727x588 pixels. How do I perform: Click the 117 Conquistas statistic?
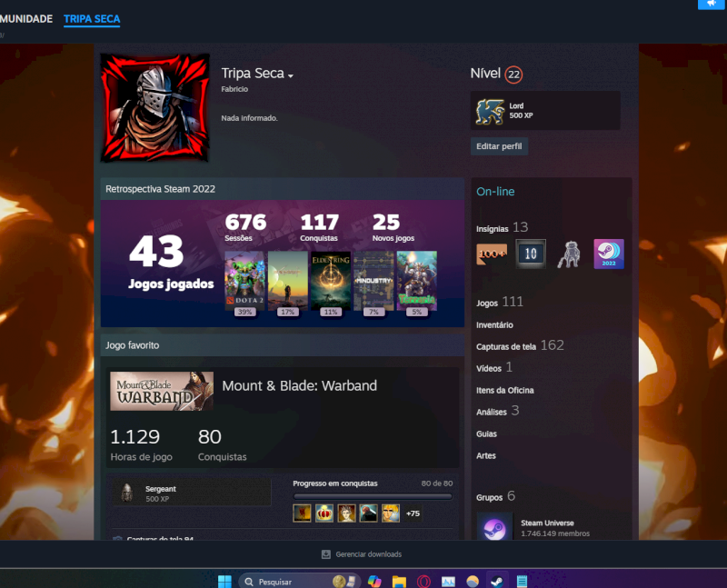point(320,228)
